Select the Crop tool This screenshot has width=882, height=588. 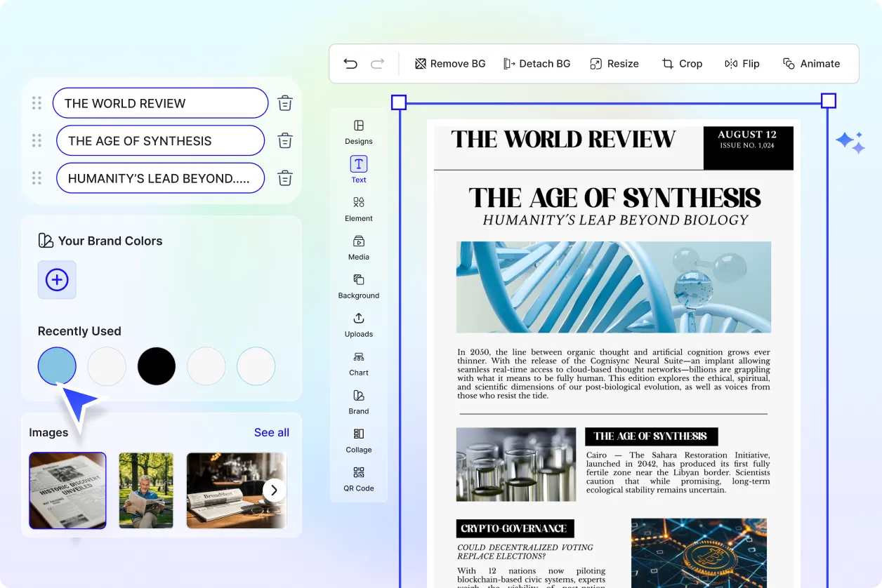coord(682,64)
